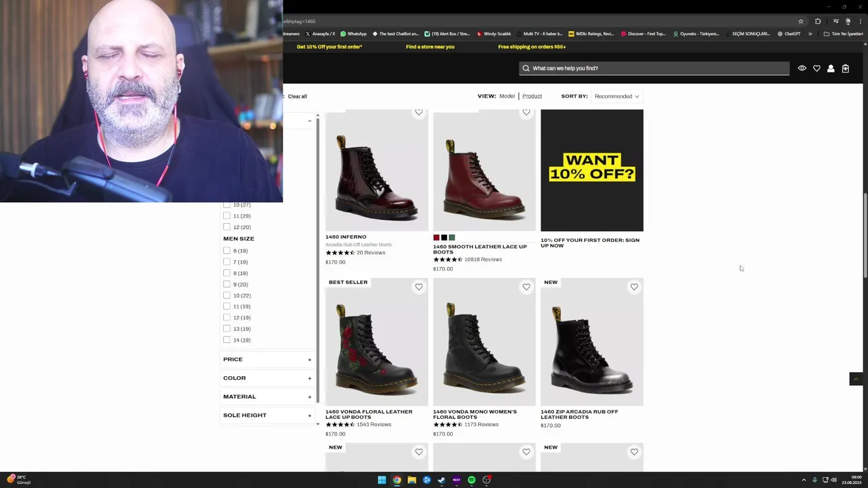Add 1460 Inferno boot to wishlist
Screen dimensions: 868x488
(418, 113)
